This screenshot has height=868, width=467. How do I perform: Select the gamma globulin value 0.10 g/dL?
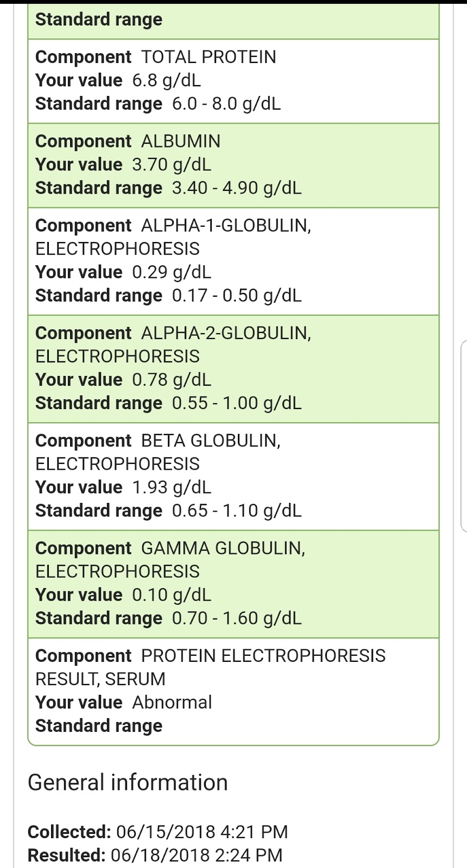pos(172,595)
